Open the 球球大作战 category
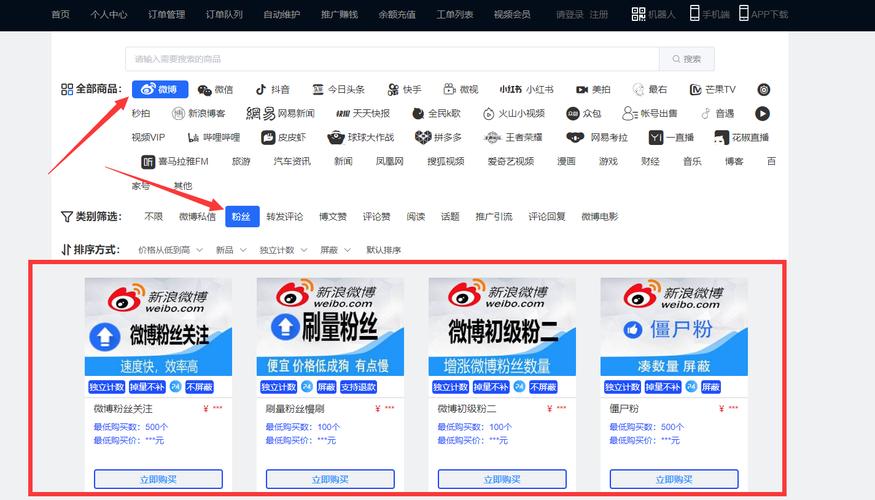The width and height of the screenshot is (875, 500). click(x=360, y=137)
